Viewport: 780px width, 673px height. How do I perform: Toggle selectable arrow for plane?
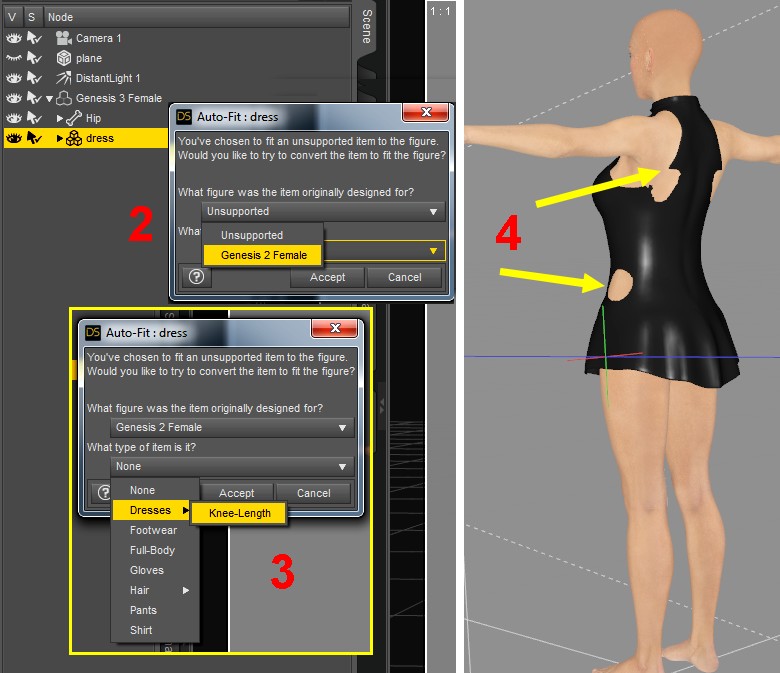point(34,58)
